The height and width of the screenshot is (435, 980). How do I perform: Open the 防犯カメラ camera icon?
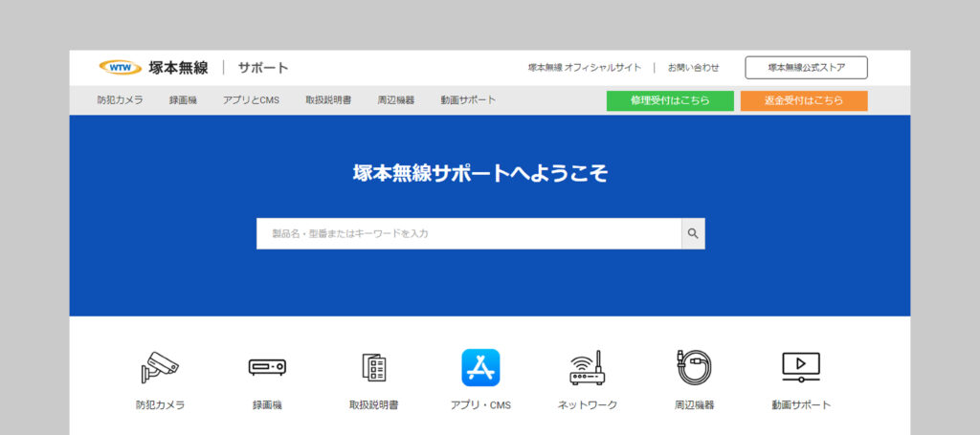coord(160,367)
